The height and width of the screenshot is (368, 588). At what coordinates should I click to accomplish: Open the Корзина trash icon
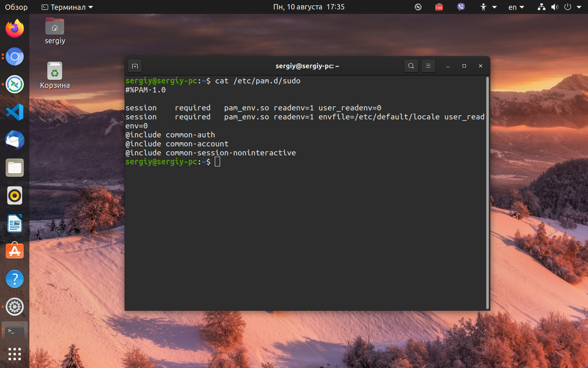[55, 76]
